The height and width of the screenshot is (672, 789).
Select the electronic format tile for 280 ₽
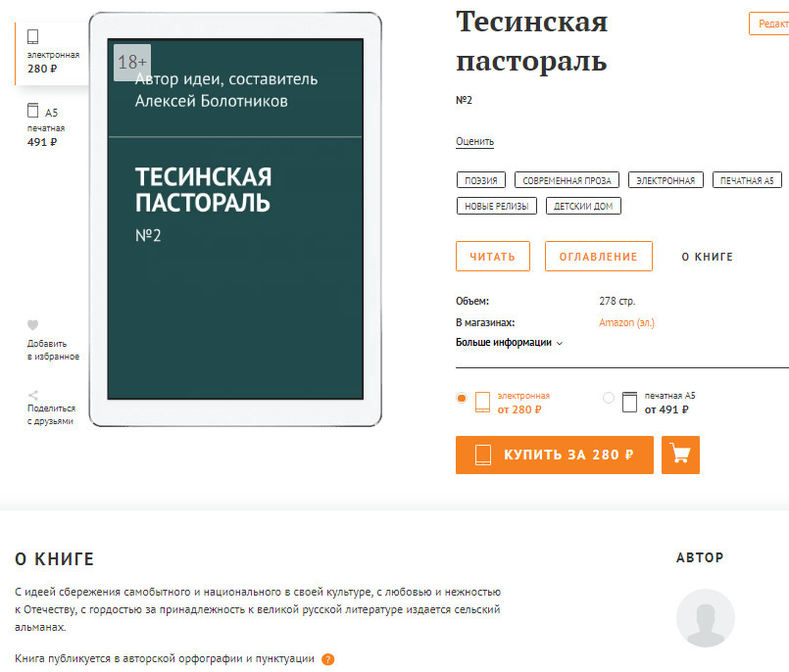click(52, 53)
